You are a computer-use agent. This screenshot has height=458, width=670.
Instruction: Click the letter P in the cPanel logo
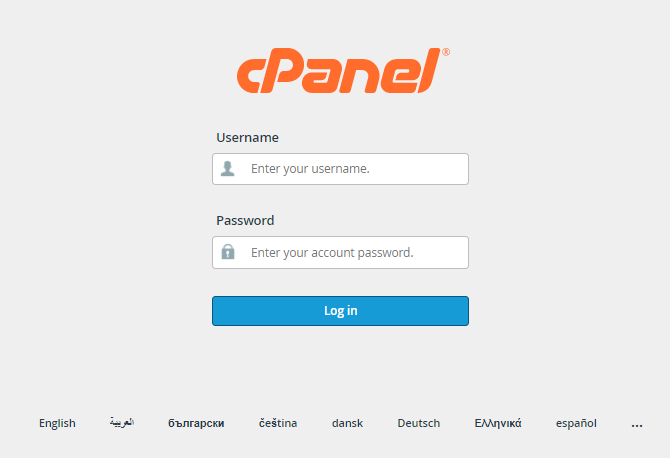[278, 70]
